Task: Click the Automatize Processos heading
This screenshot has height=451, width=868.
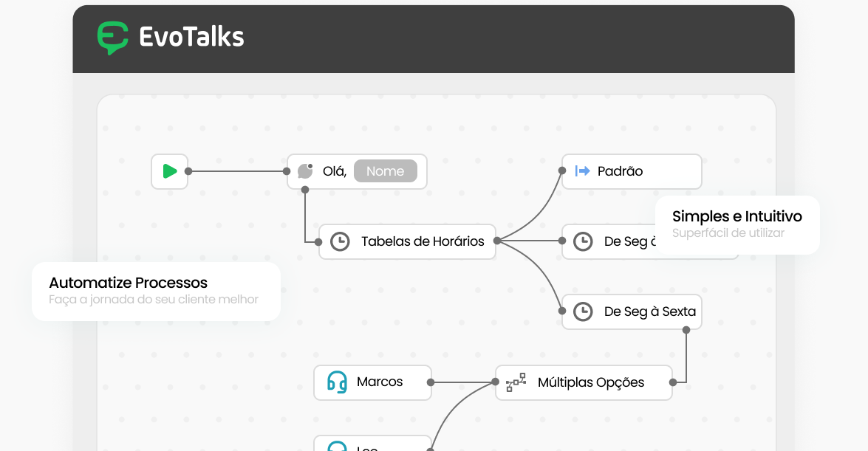Action: coord(129,283)
